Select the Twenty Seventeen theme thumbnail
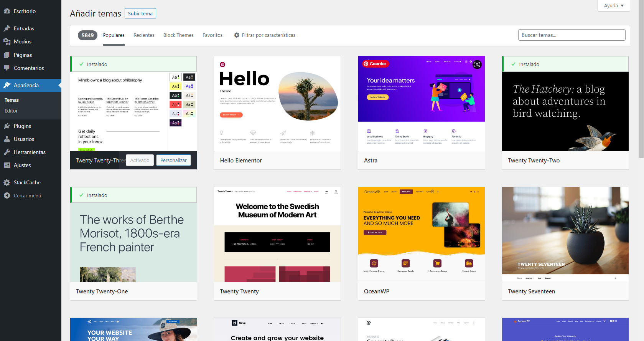The image size is (644, 341). [565, 235]
